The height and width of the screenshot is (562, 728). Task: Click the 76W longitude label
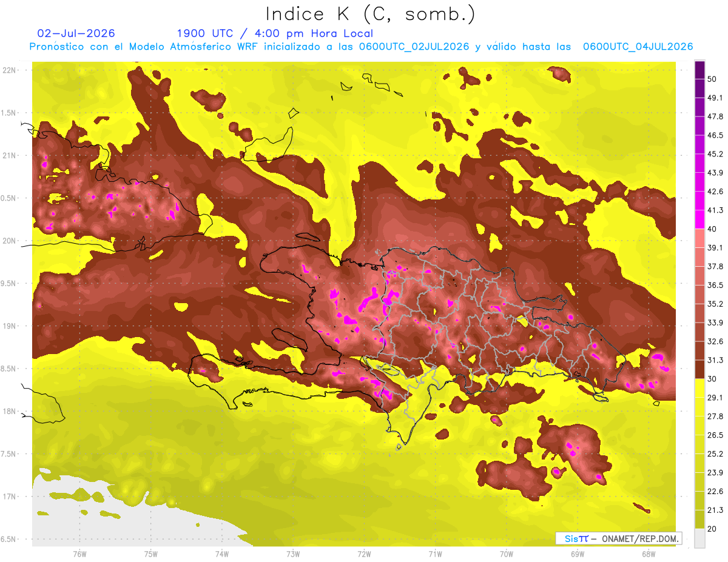[x=79, y=554]
